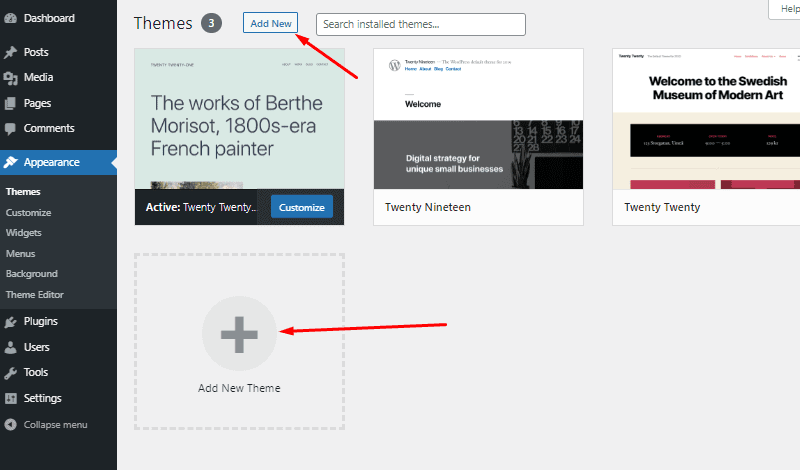Focus the Search installed themes field
Image resolution: width=800 pixels, height=470 pixels.
(420, 24)
